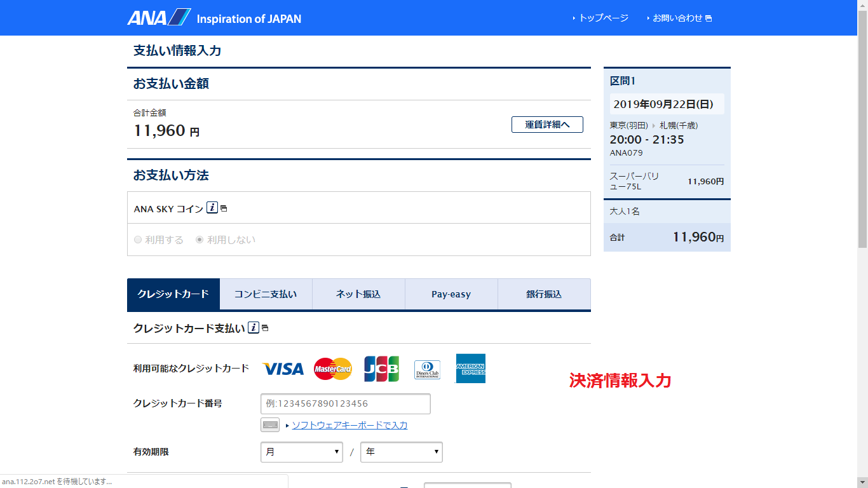Open トップページ link in header
Screen dimensions: 868x488
tap(603, 18)
